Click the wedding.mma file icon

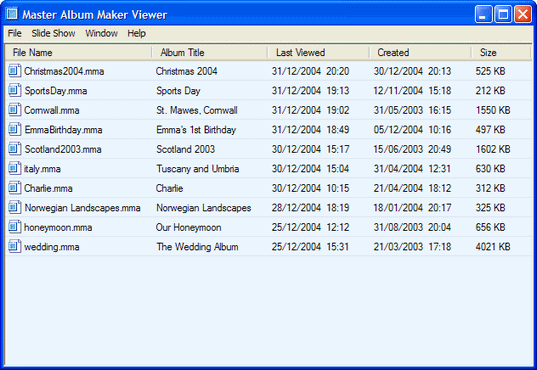coord(15,247)
